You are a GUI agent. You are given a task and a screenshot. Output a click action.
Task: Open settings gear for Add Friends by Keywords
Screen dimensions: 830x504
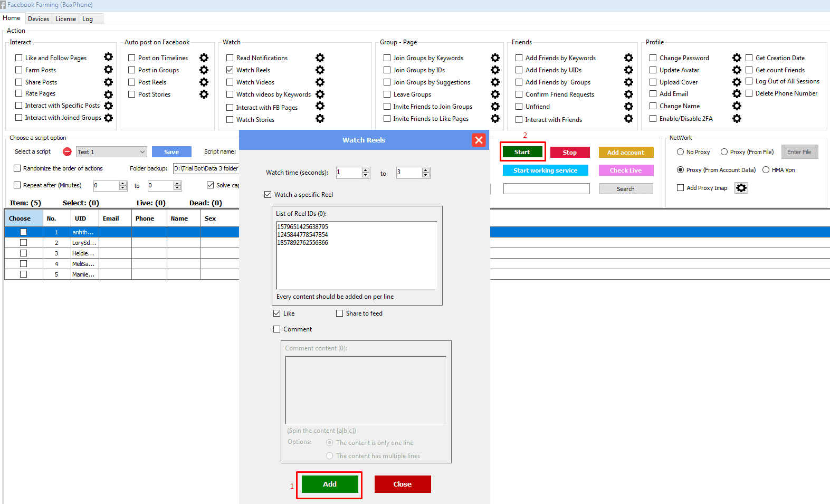(628, 58)
